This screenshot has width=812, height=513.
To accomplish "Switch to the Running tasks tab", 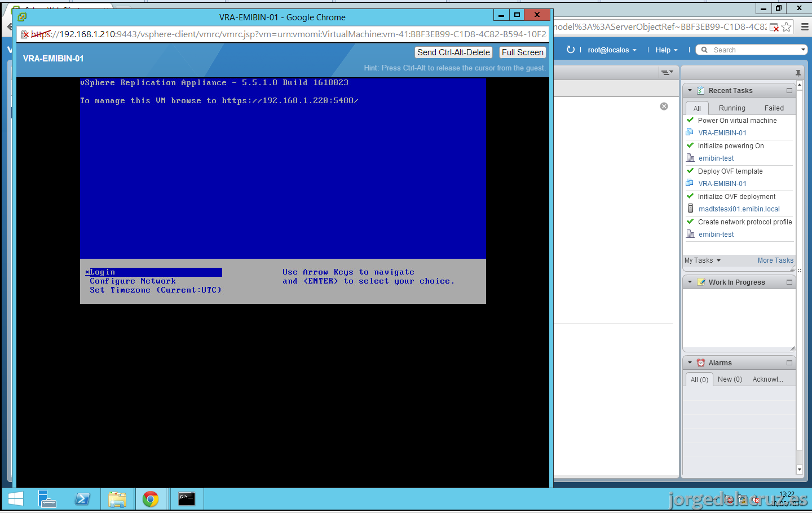I will [732, 108].
